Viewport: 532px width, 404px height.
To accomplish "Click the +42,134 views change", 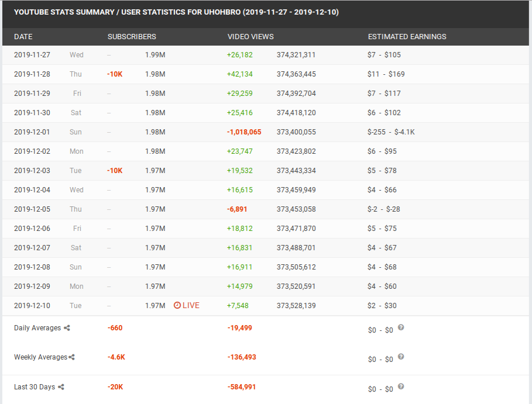I will click(239, 74).
